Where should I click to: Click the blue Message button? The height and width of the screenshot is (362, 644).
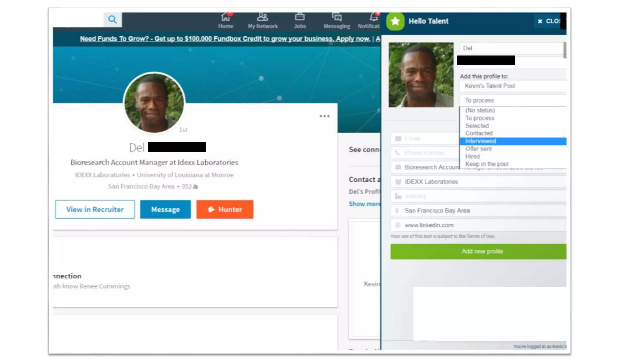click(x=165, y=210)
